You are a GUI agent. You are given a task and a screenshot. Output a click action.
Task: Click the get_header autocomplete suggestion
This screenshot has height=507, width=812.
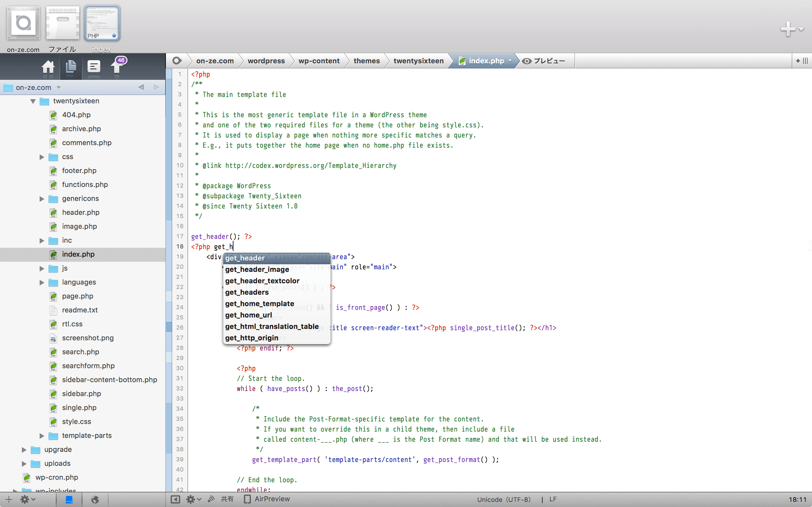tap(244, 258)
